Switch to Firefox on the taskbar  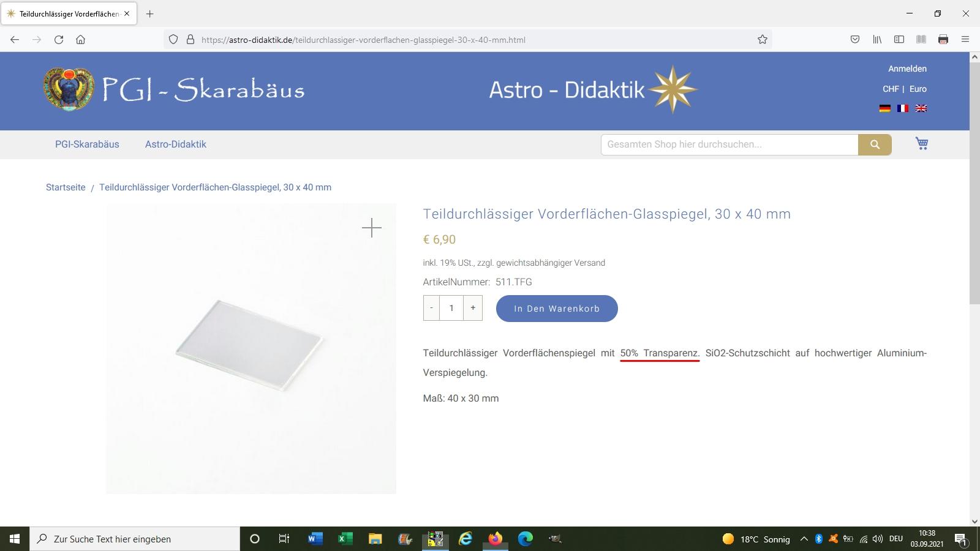tap(496, 539)
